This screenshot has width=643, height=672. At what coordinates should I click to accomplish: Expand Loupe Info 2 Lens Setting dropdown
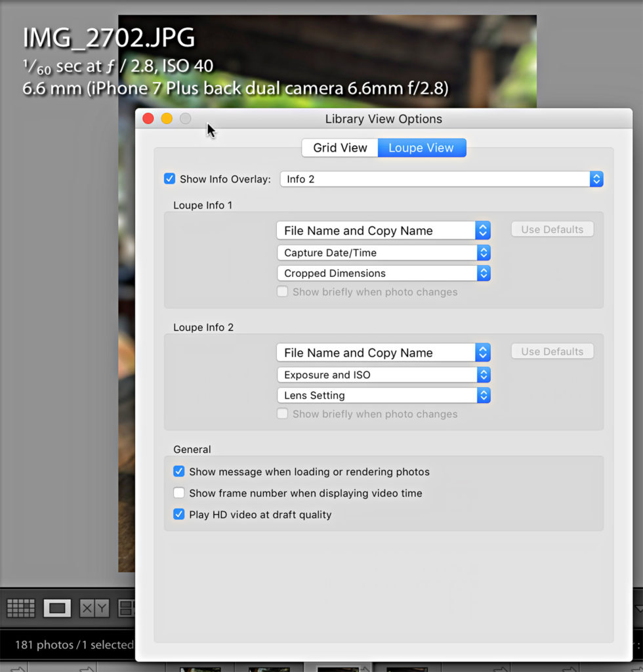[x=383, y=395]
